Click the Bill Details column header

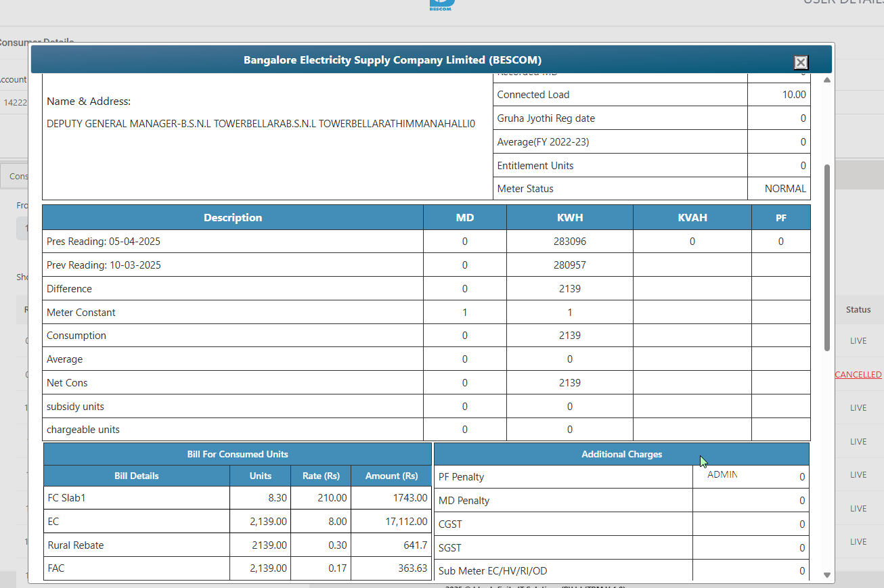(137, 476)
